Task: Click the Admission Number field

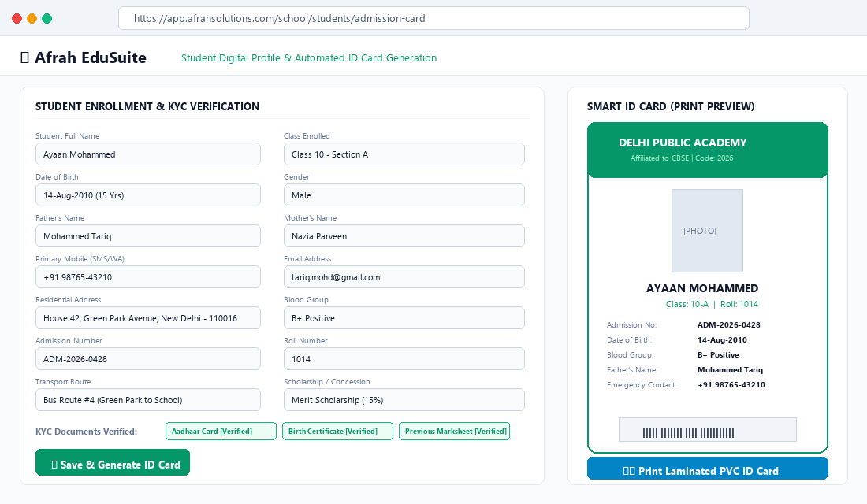Action: (147, 358)
